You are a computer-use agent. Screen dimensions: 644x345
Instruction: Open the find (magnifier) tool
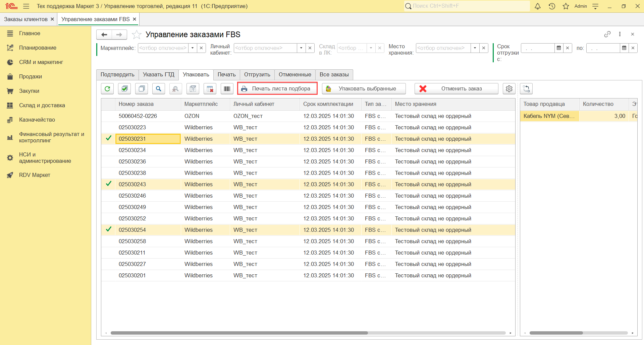pyautogui.click(x=159, y=89)
